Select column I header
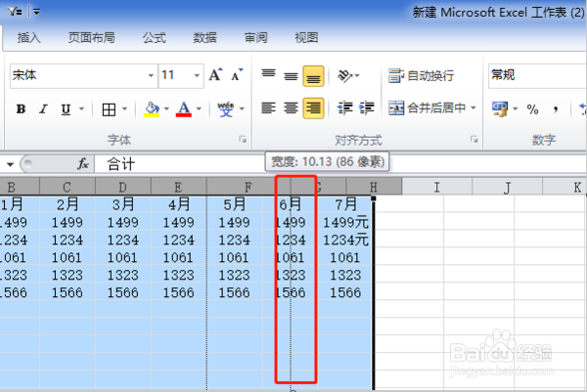This screenshot has height=392, width=587. pos(437,187)
